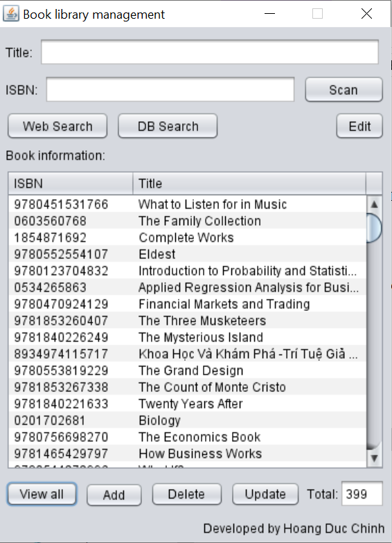Screen dimensions: 392x543
Task: Minimize the Book library management window
Action: pyautogui.click(x=269, y=14)
